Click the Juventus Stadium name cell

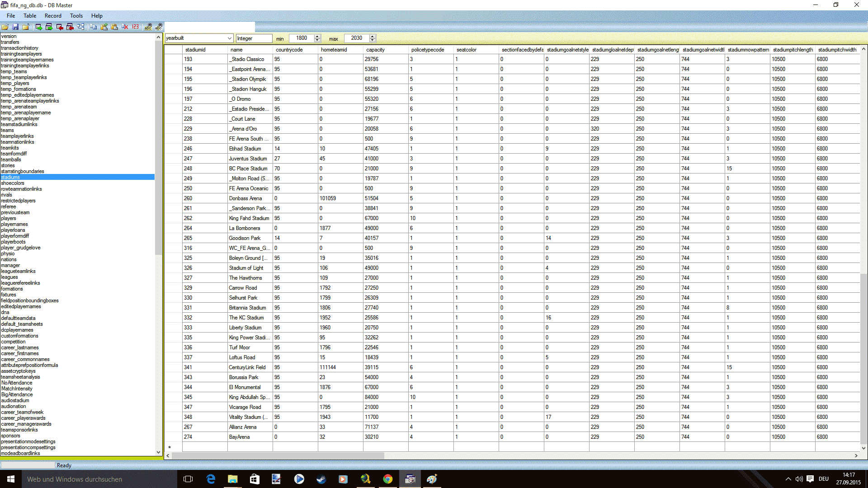click(250, 159)
